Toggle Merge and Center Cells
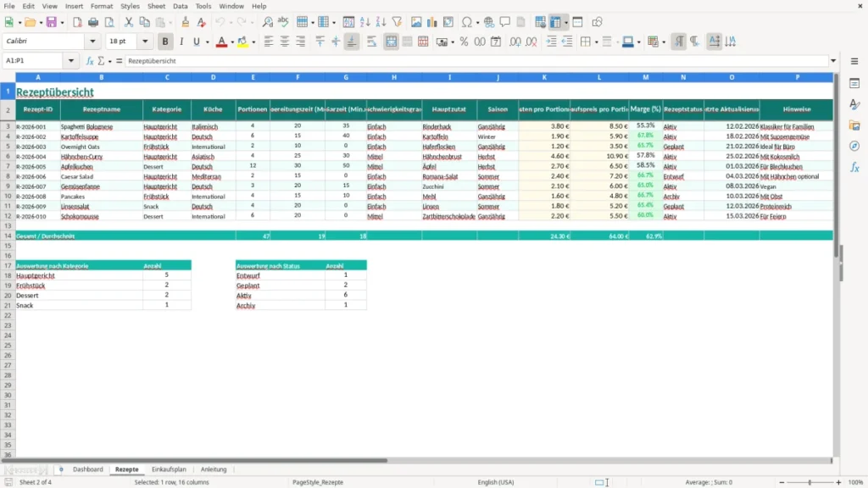The image size is (868, 488). tap(392, 42)
